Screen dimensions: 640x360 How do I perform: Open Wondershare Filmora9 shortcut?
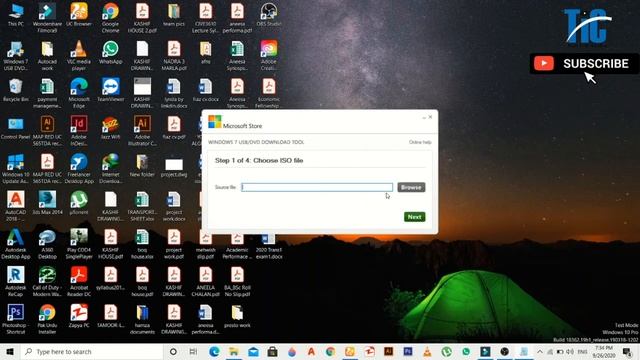47,18
